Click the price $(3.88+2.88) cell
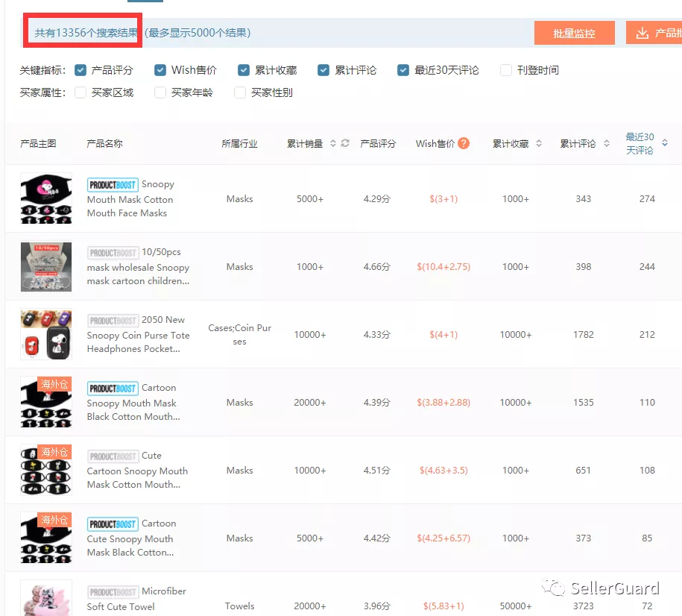Image resolution: width=682 pixels, height=616 pixels. [443, 402]
